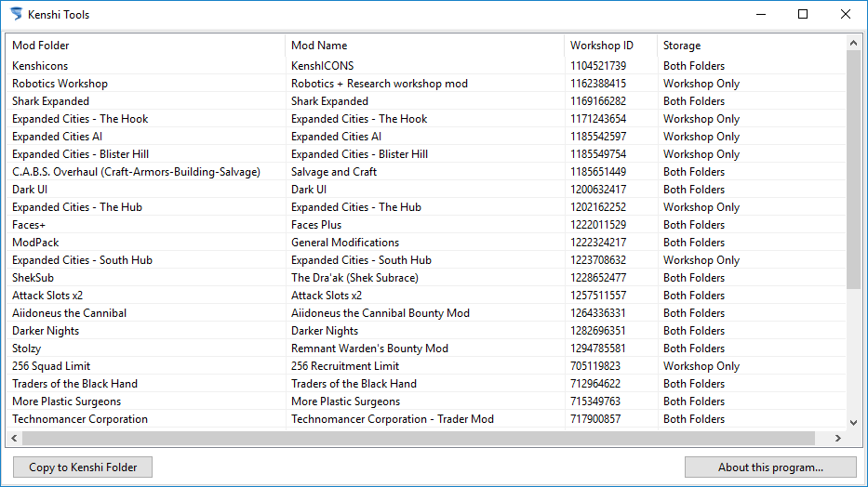Click the vertical scrollbar thumb
Image resolution: width=868 pixels, height=487 pixels.
coord(853,170)
